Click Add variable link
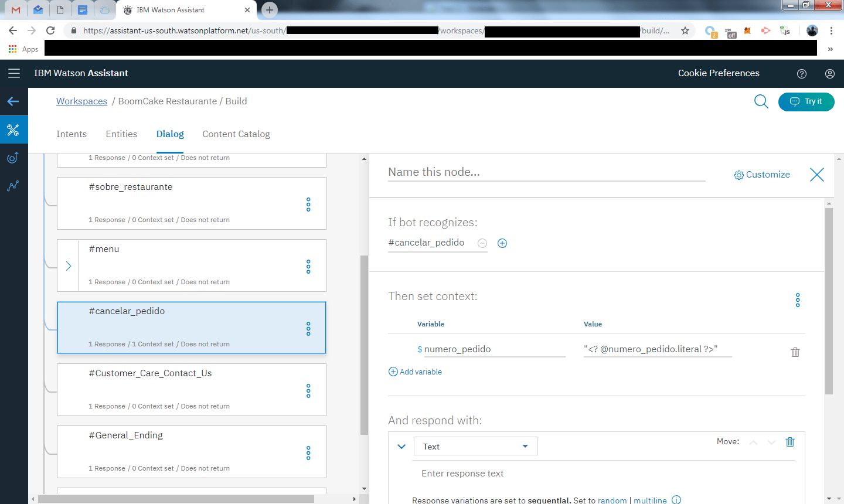This screenshot has height=504, width=844. coord(415,372)
